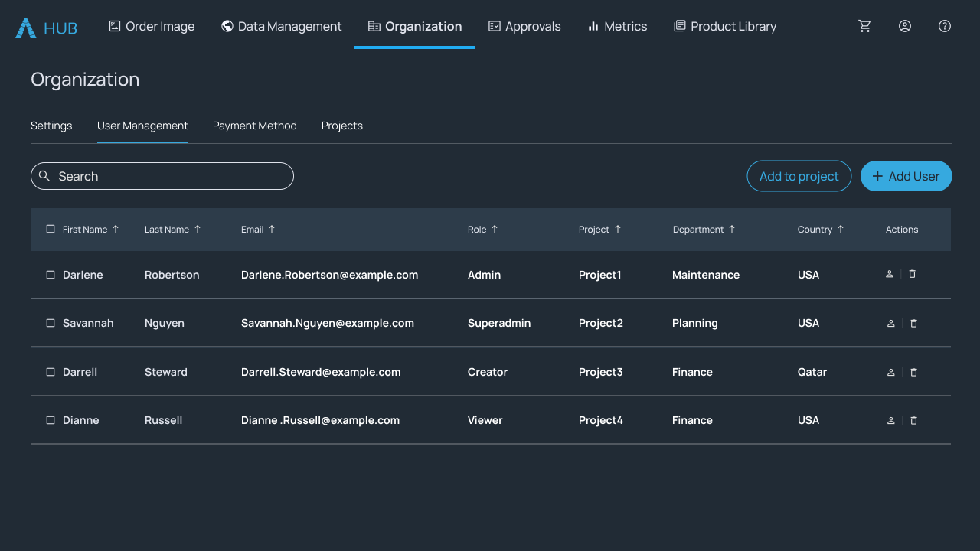This screenshot has height=551, width=980.
Task: Delete Darrell Steward via trash icon
Action: (x=913, y=372)
